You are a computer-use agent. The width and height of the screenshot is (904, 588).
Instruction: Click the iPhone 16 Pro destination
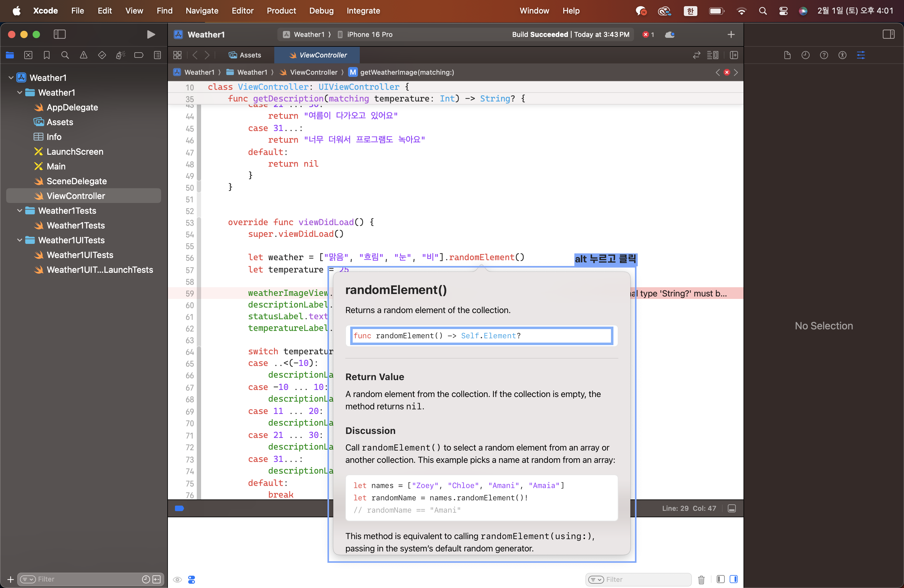369,34
